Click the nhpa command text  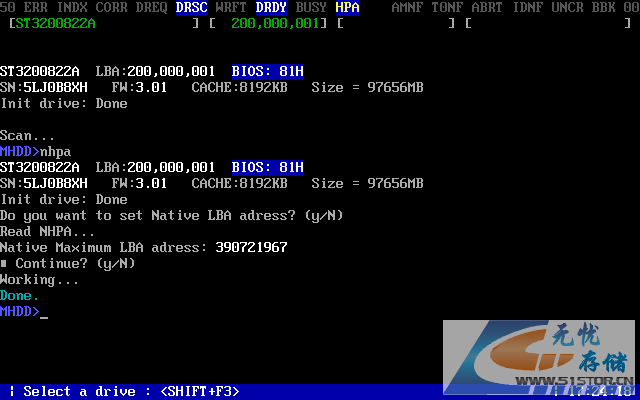point(56,151)
